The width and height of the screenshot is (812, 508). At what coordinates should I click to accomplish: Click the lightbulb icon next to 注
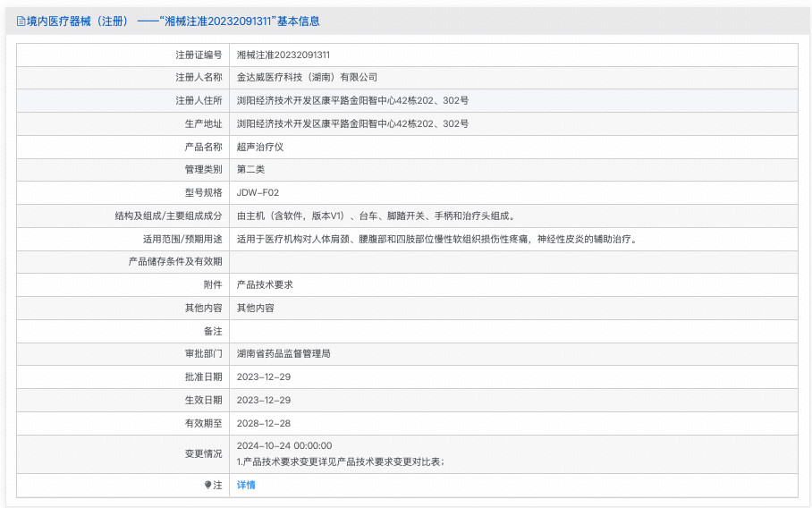207,485
